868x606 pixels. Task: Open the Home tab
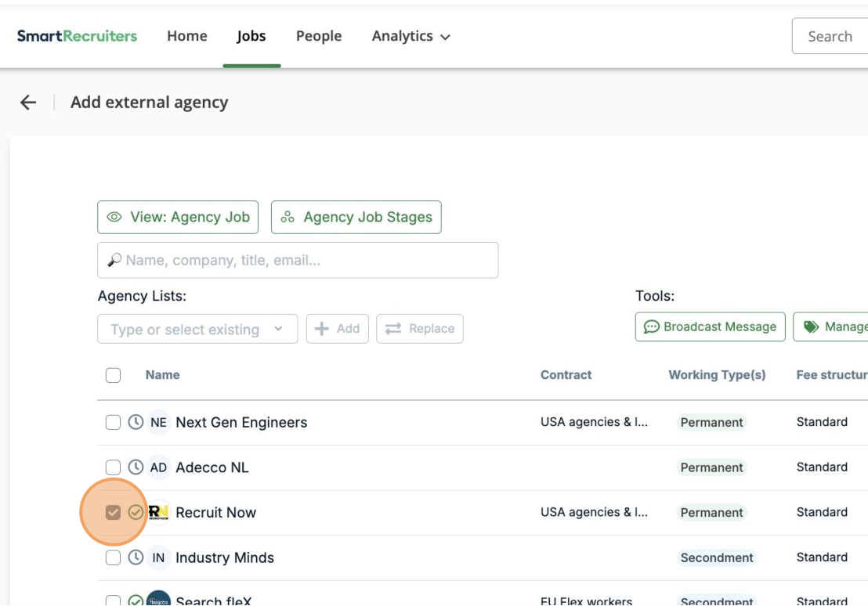(x=187, y=36)
